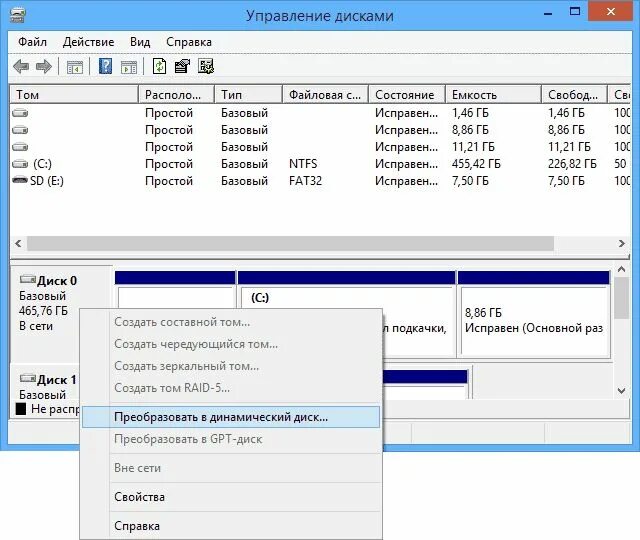The width and height of the screenshot is (640, 540).
Task: Click the disk settings toolbar icon with checklist
Action: click(x=206, y=66)
